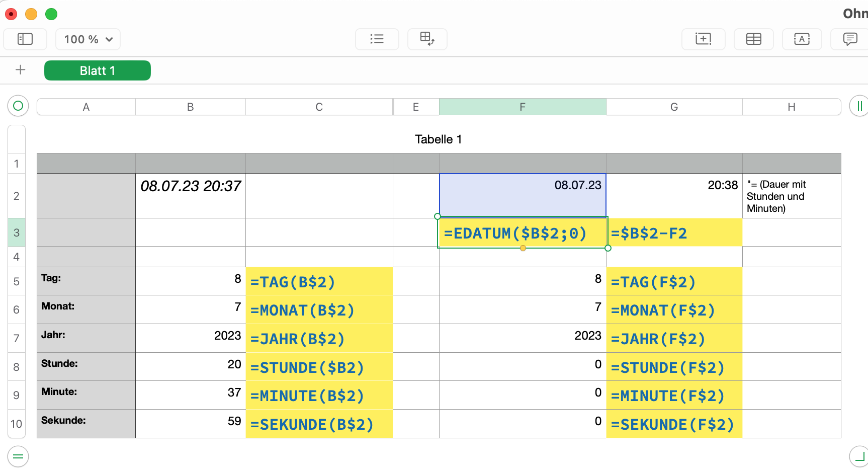Select column B header
The width and height of the screenshot is (868, 470).
[x=191, y=107]
